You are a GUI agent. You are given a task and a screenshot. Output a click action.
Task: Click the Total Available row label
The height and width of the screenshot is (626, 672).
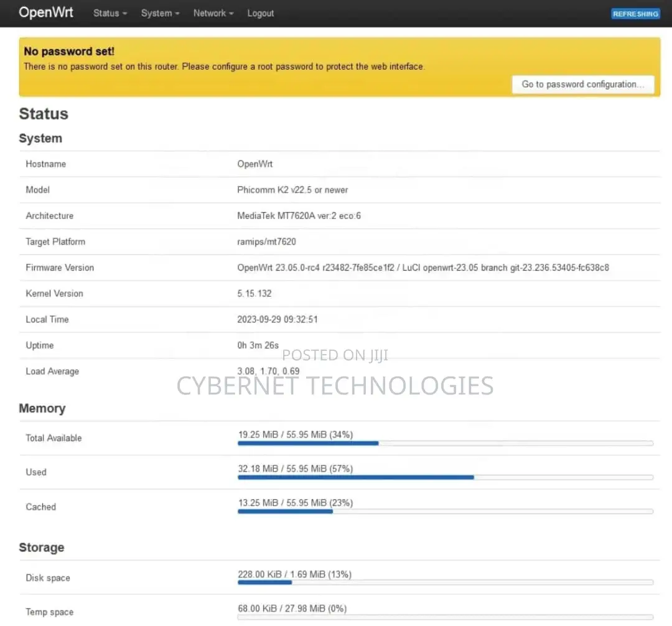54,438
